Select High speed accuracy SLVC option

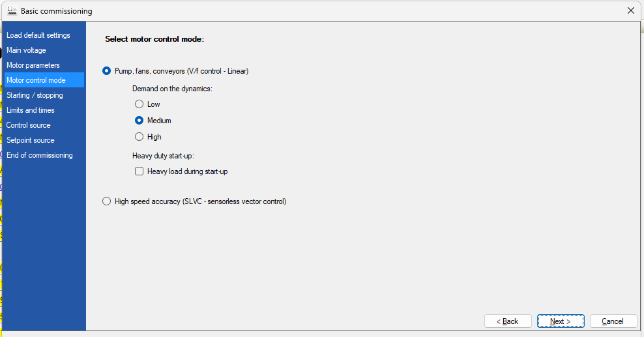tap(106, 201)
